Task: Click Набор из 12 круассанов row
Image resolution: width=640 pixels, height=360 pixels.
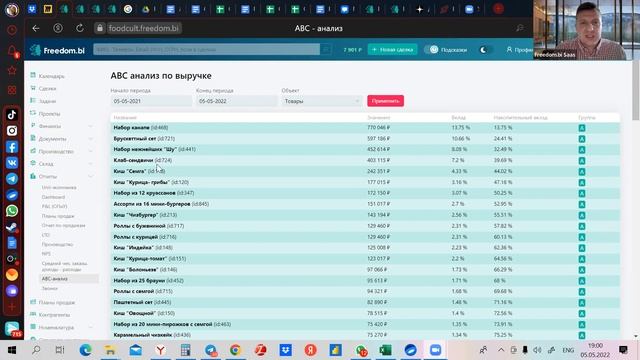Action: point(365,193)
